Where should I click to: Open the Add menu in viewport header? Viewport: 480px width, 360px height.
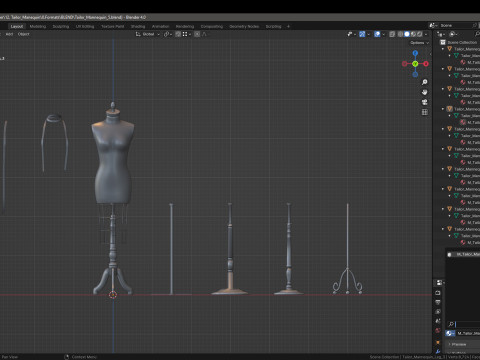click(9, 34)
